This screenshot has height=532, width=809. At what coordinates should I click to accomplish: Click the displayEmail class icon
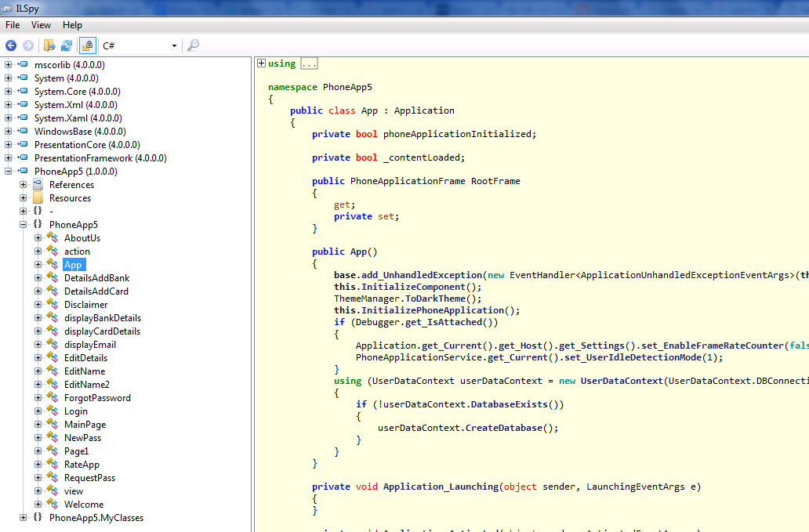coord(53,345)
